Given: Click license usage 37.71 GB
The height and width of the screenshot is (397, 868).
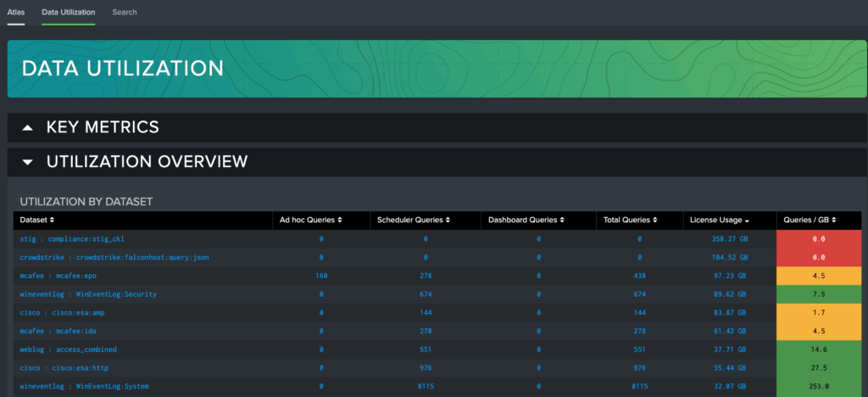Looking at the screenshot, I should click(732, 349).
